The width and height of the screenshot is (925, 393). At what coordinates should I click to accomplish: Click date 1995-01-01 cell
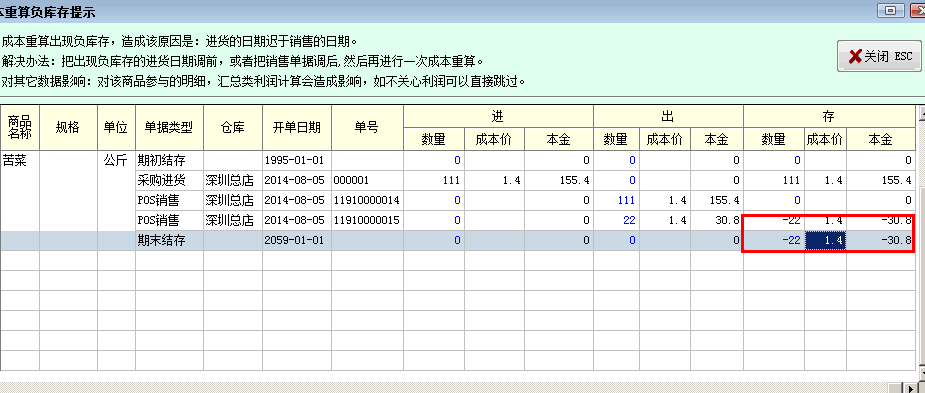pos(297,160)
